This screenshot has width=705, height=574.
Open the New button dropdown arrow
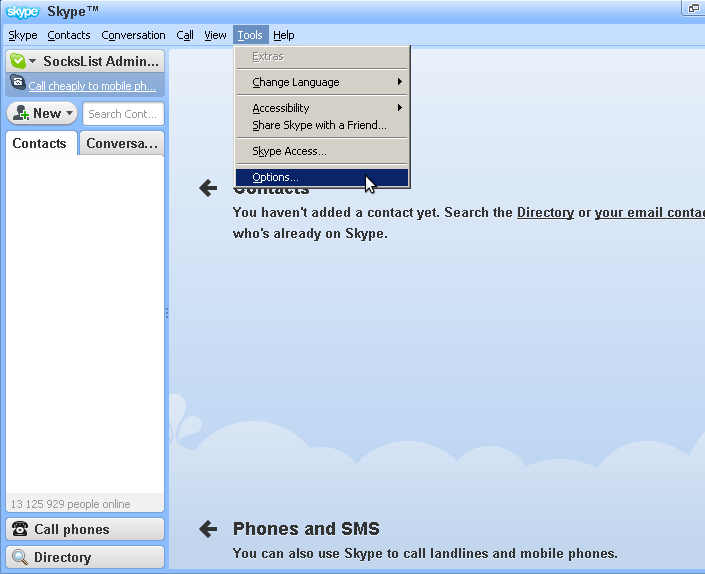[x=69, y=113]
